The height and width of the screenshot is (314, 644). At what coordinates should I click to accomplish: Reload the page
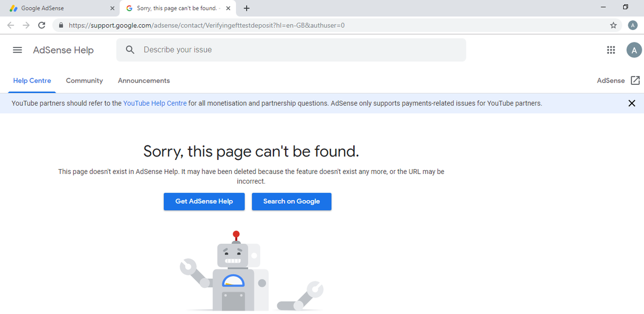coord(41,25)
